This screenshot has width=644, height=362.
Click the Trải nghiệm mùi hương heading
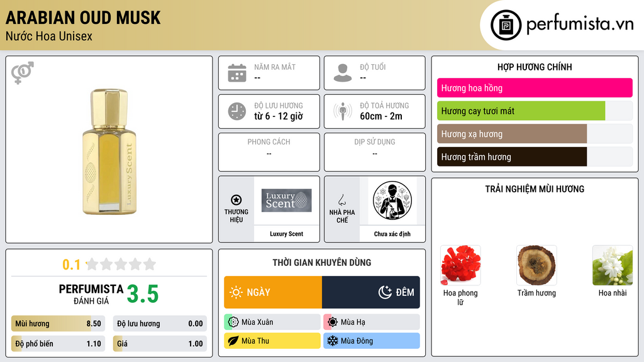pyautogui.click(x=535, y=189)
